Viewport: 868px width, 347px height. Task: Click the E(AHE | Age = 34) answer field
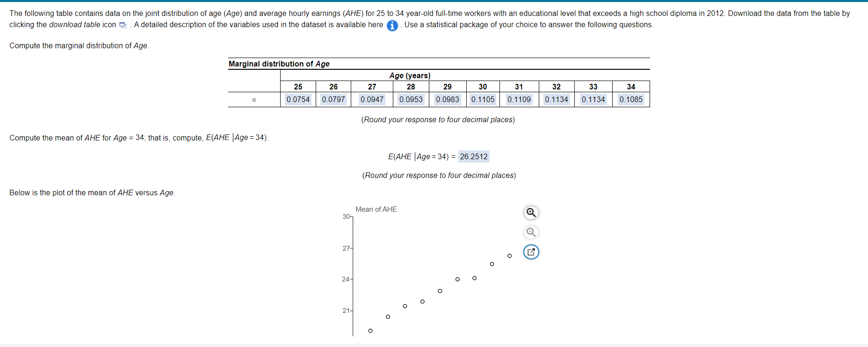[473, 156]
